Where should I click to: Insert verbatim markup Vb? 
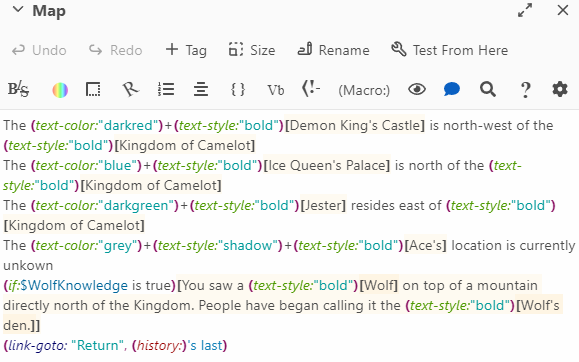coord(275,90)
